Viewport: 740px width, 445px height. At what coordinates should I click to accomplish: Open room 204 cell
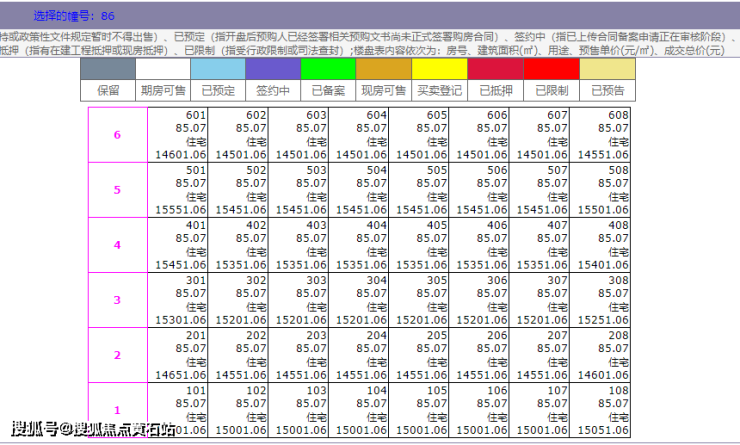pyautogui.click(x=359, y=355)
